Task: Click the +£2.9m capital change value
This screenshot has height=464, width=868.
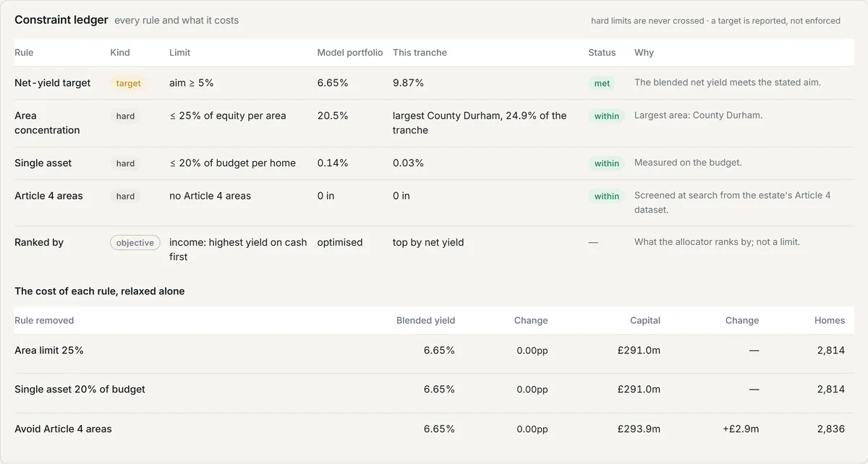Action: click(741, 429)
